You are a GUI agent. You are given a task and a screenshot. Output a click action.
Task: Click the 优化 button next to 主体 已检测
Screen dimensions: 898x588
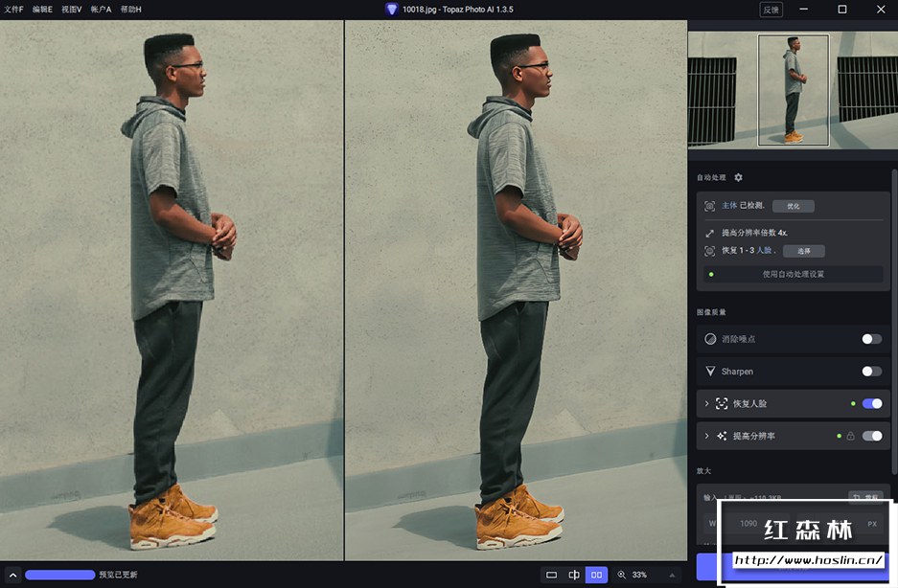click(x=794, y=206)
